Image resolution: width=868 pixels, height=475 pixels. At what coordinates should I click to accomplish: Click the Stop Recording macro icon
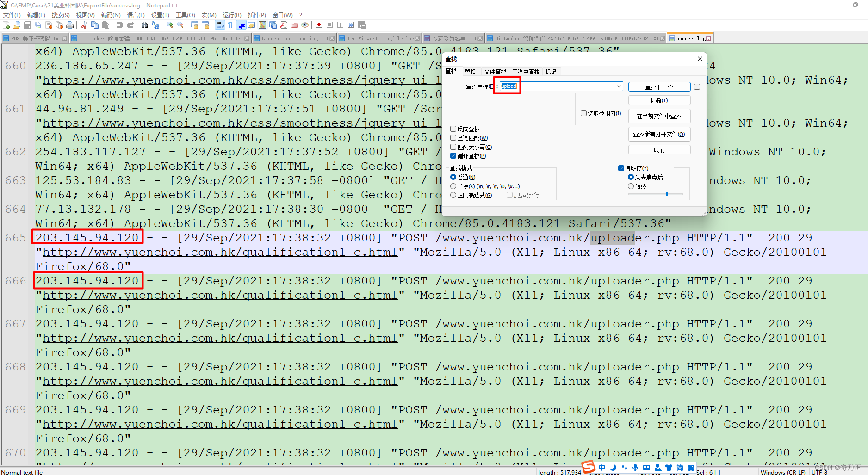[x=329, y=25]
